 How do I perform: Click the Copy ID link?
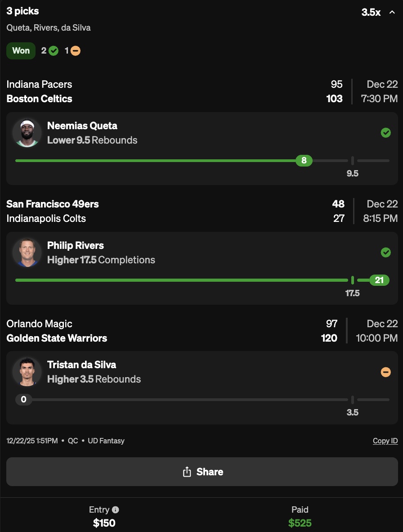(385, 441)
